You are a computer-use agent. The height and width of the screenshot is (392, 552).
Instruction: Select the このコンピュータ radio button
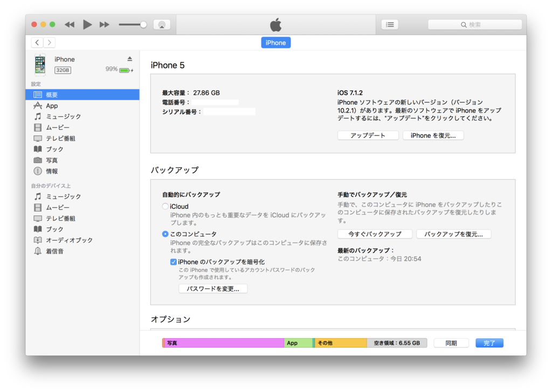[165, 234]
